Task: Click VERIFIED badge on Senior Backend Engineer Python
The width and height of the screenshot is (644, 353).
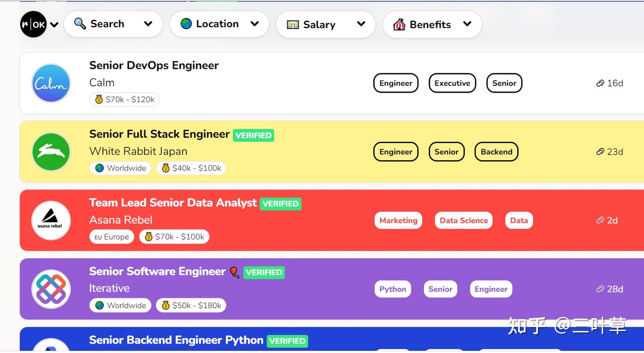Action: pos(287,341)
